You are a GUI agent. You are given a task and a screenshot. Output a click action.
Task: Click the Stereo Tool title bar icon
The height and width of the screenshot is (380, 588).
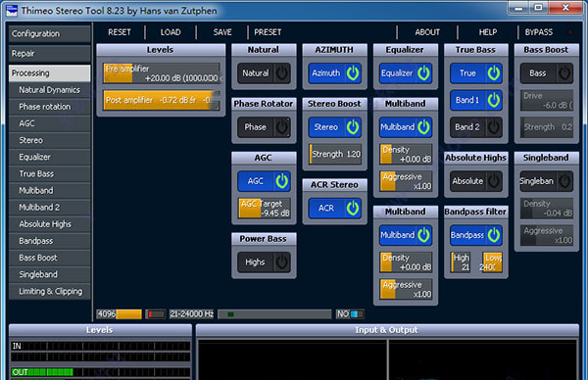[12, 10]
